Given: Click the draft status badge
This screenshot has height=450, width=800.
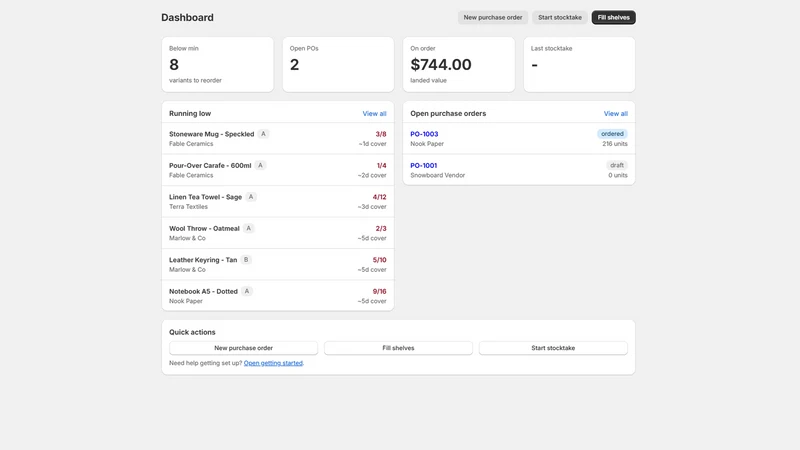Looking at the screenshot, I should pyautogui.click(x=617, y=165).
